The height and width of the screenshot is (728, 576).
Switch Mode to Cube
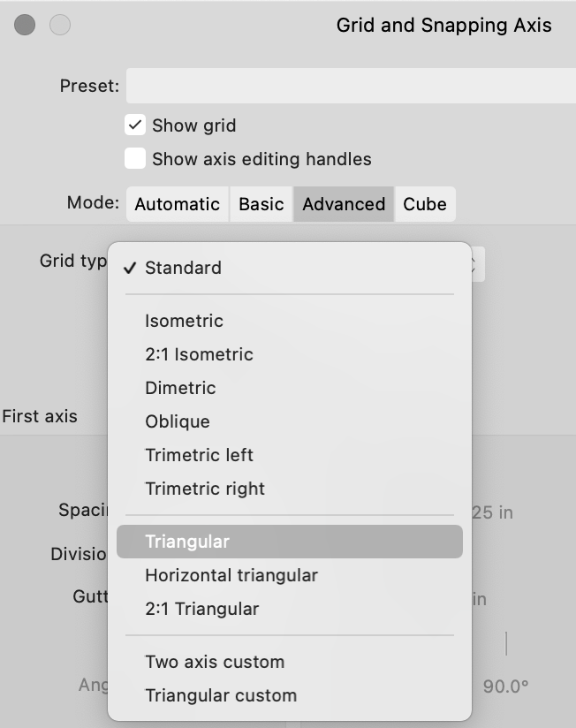[x=425, y=204]
